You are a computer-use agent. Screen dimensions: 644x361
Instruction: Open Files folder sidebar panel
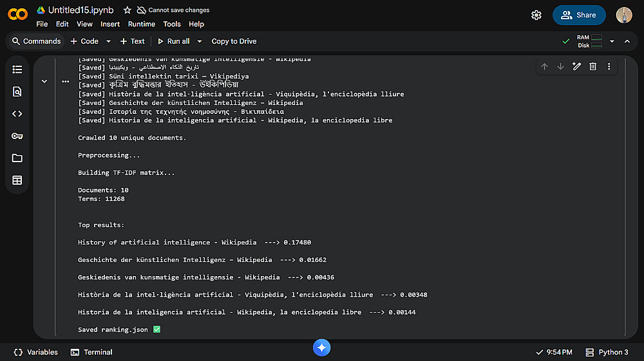[x=17, y=158]
